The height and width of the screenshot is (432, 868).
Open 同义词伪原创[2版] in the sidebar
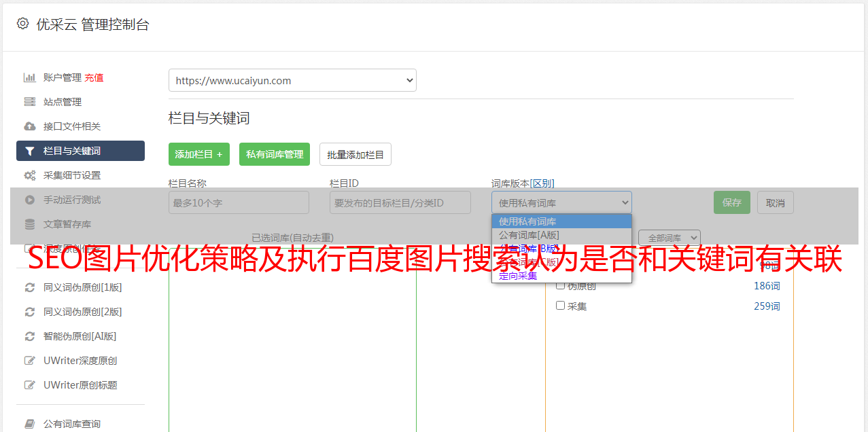83,312
